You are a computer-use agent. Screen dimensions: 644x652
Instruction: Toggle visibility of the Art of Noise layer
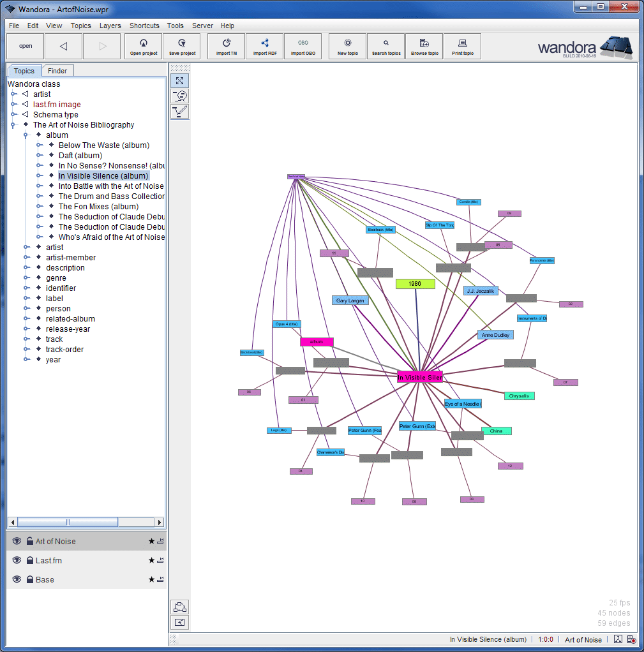[17, 541]
